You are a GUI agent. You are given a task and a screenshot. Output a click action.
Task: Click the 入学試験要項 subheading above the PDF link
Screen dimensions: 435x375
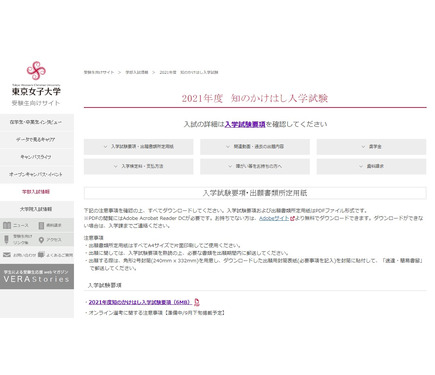105,285
